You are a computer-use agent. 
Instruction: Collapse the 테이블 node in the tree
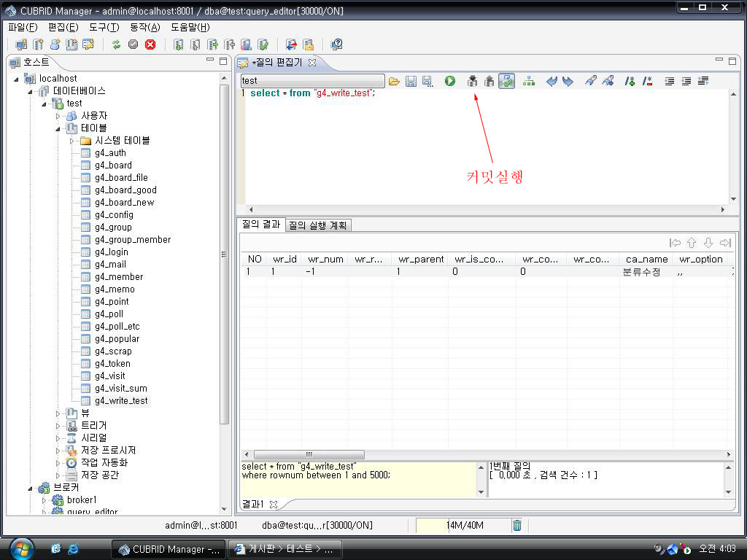click(58, 128)
